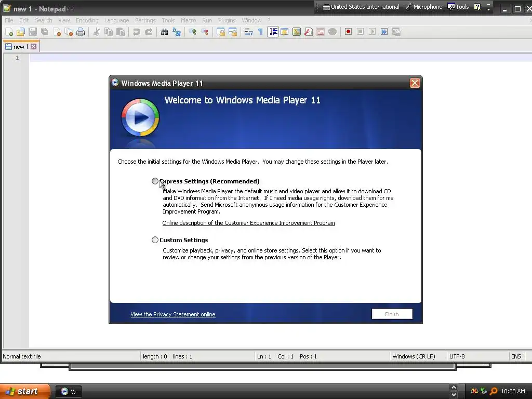This screenshot has height=399, width=532.
Task: Click the Zoom Out magnifier in Notepad++ toolbar
Action: tap(205, 32)
